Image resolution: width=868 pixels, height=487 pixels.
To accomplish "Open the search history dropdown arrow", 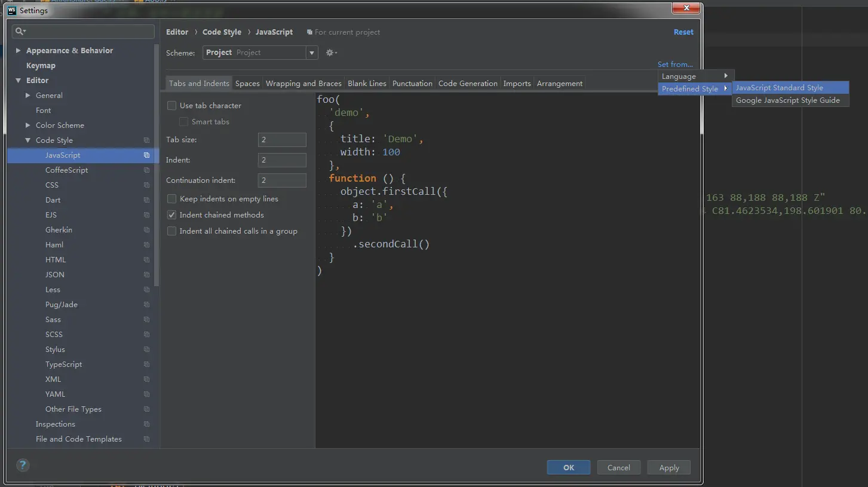I will click(24, 32).
